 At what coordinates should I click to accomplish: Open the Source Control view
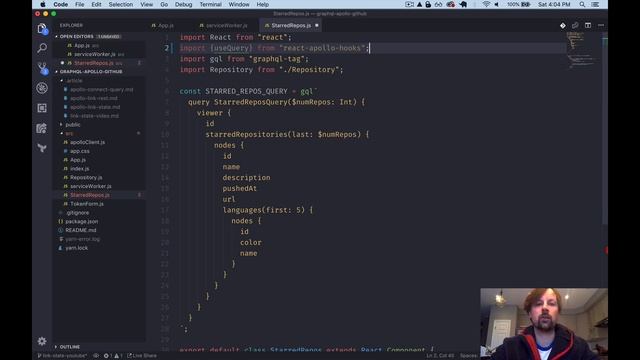(42, 68)
